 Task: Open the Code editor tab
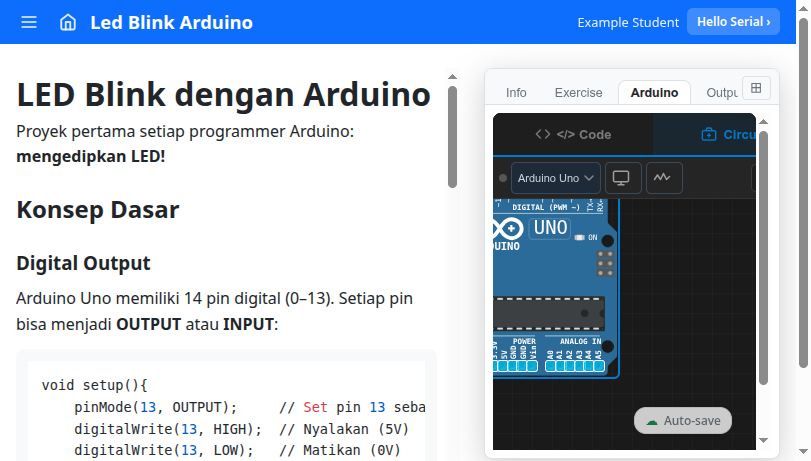pos(573,135)
